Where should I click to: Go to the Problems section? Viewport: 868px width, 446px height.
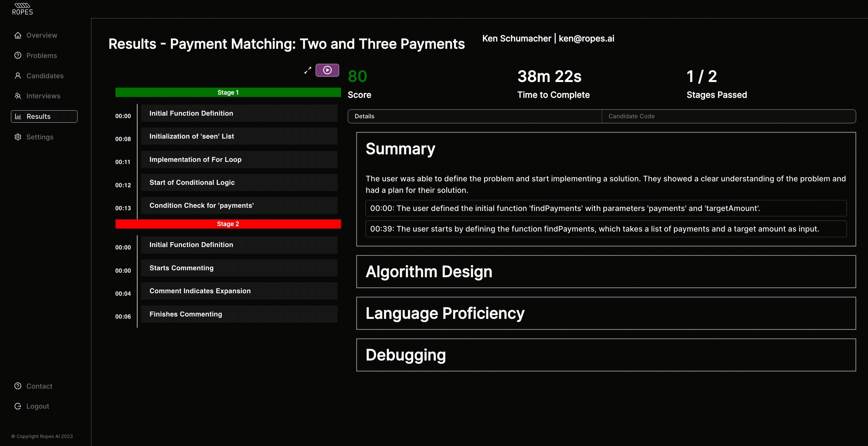point(41,55)
